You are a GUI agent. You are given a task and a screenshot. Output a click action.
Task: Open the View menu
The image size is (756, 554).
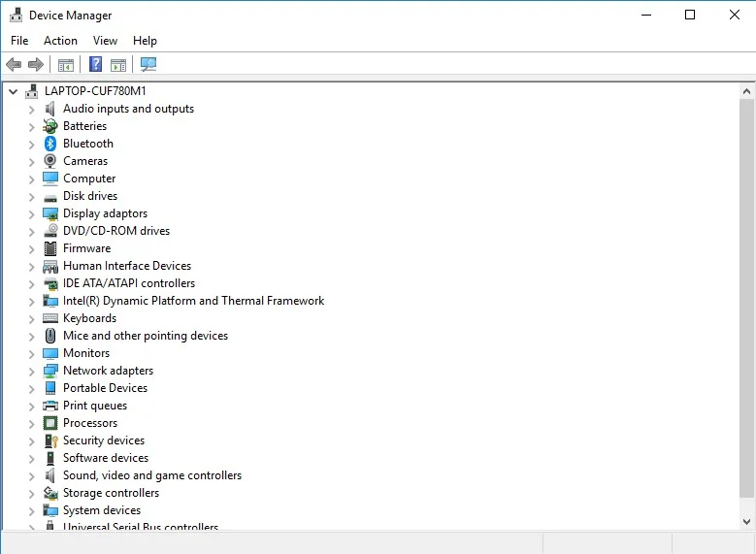105,41
